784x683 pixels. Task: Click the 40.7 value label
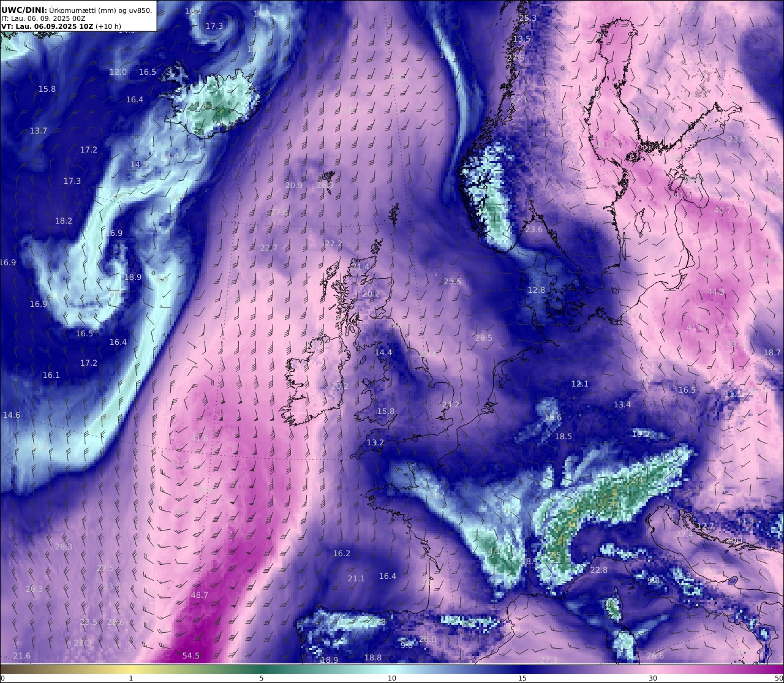pyautogui.click(x=722, y=210)
